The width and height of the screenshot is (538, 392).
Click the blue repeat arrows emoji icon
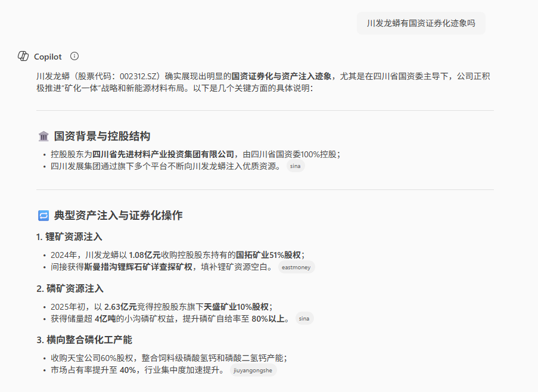click(43, 216)
